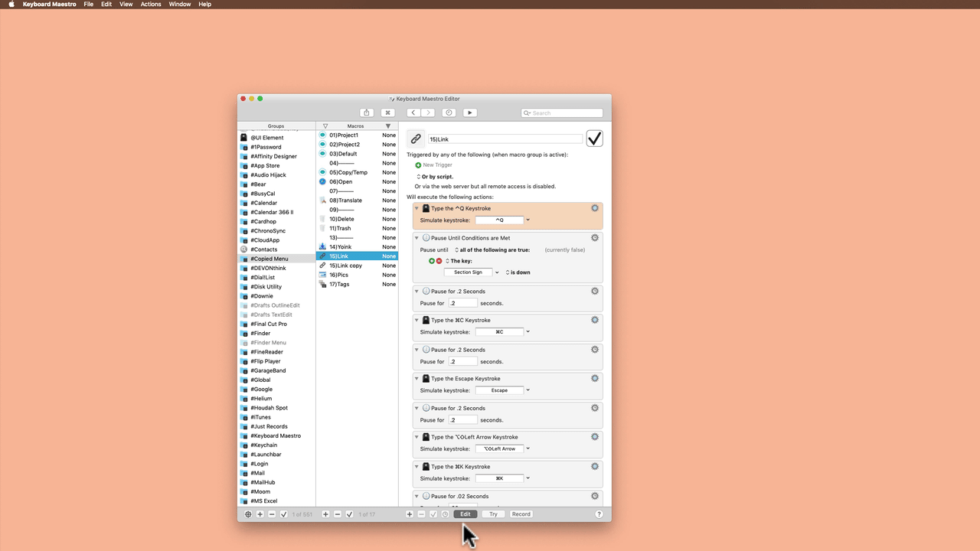Open the recently used clock toolbar icon
980x551 pixels.
(449, 112)
